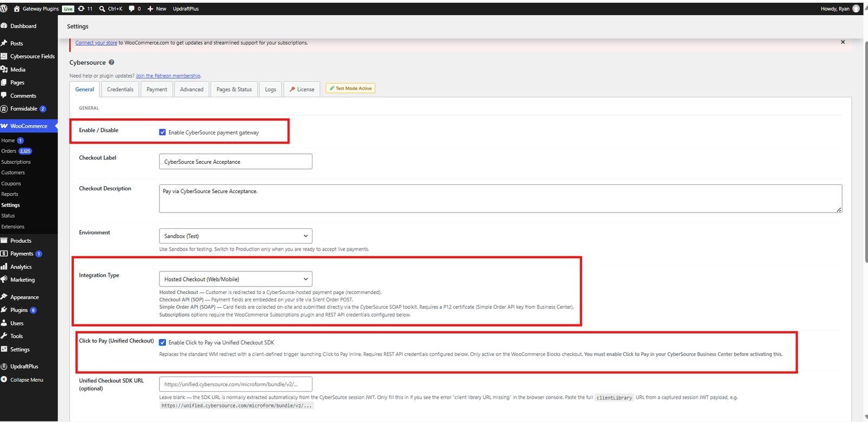Click the Appearance paintbrush icon
Viewport: 868px width, 422px height.
point(4,297)
